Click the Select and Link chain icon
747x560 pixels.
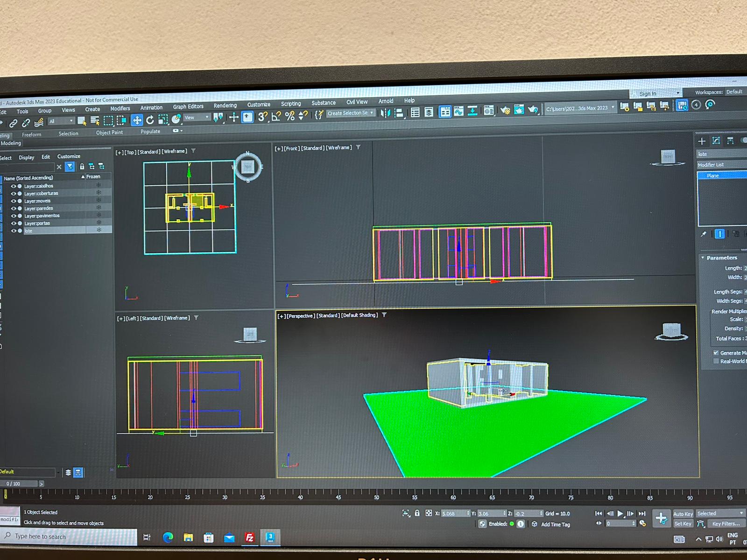pyautogui.click(x=13, y=123)
